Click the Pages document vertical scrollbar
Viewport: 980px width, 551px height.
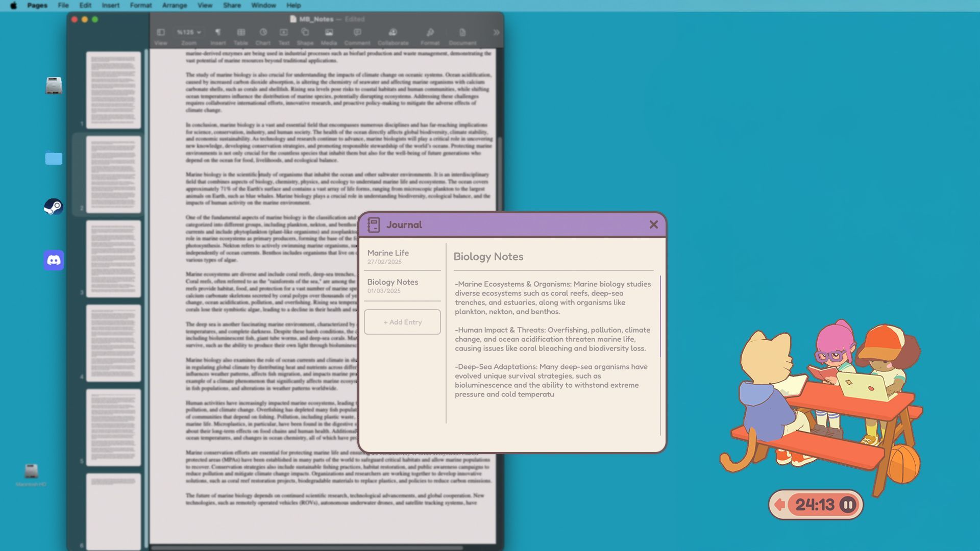pos(500,173)
